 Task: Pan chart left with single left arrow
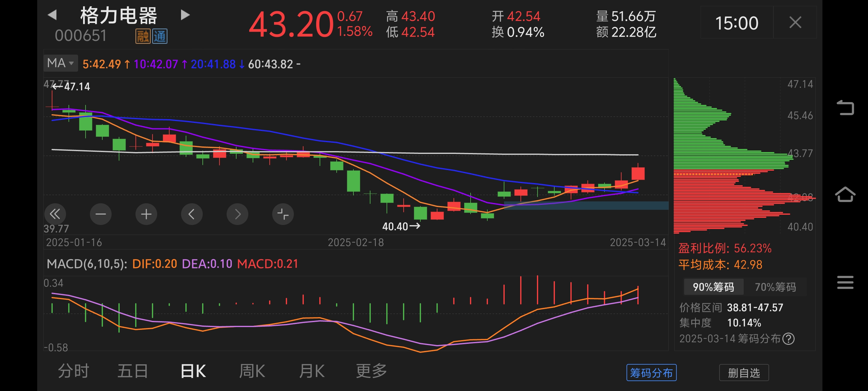tap(192, 214)
